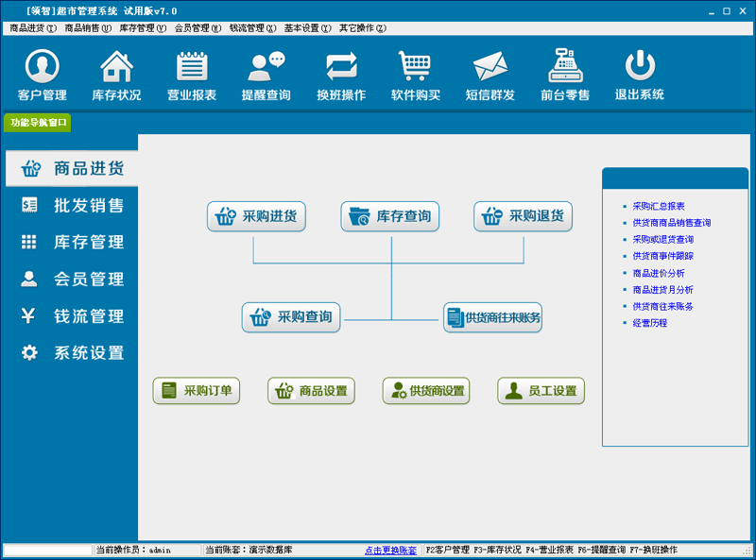
Task: Minimize the application window
Action: [712, 11]
